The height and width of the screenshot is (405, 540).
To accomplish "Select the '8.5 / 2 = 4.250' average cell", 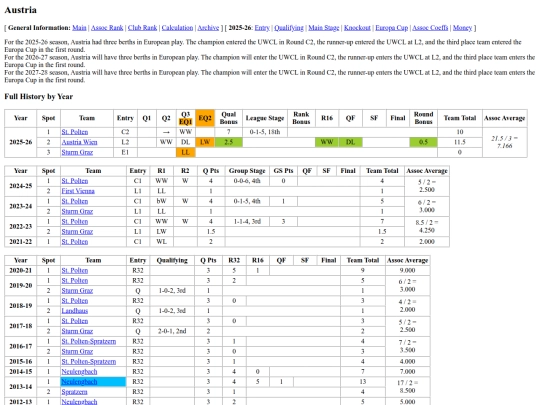I will [x=427, y=226].
